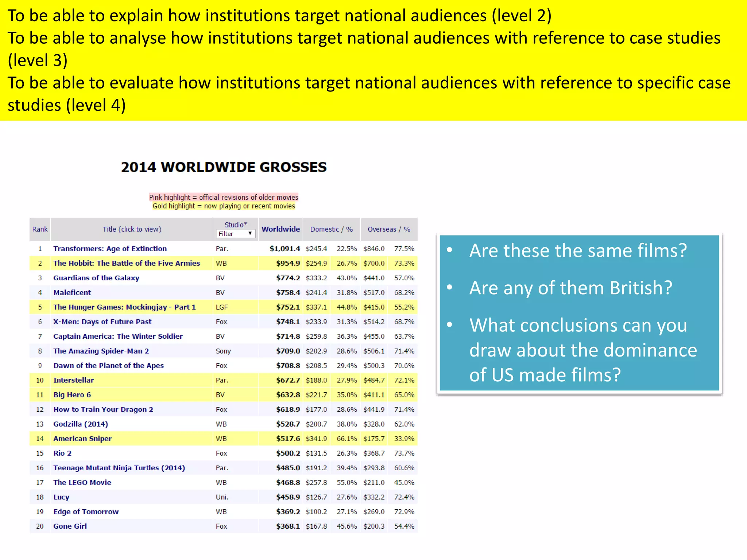
Task: Sort by Worldwide column header
Action: point(280,229)
